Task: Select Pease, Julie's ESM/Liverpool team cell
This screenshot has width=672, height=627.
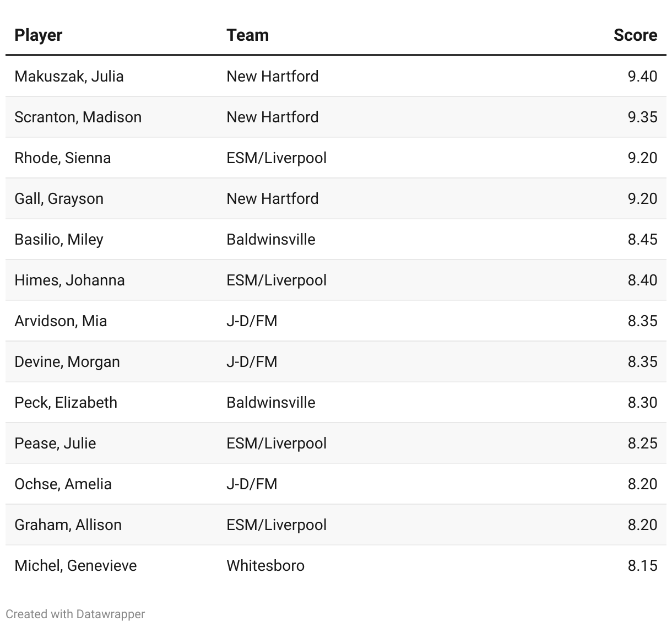Action: tap(277, 443)
